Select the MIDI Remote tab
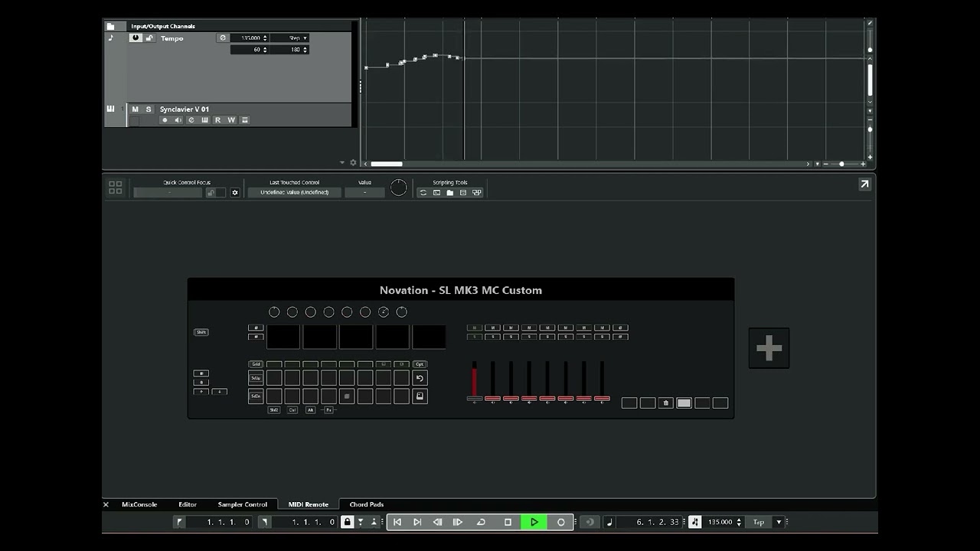Screen dimensions: 980x551 coord(309,504)
